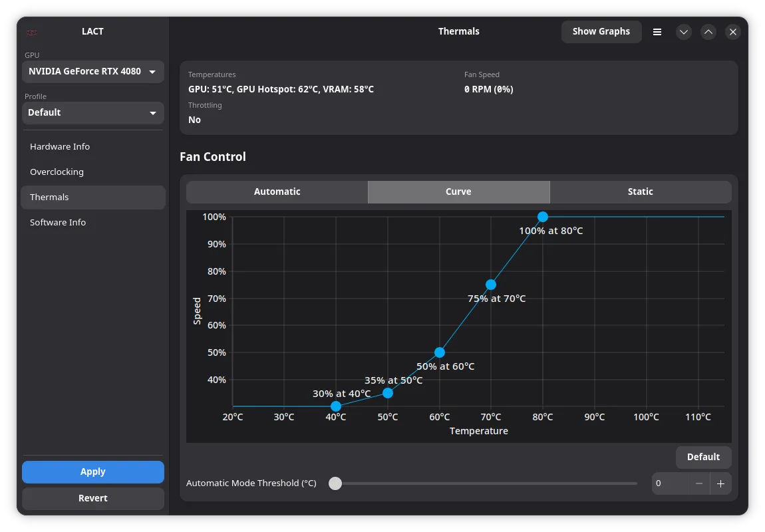Open the hamburger main menu
The width and height of the screenshot is (765, 532).
pyautogui.click(x=657, y=32)
